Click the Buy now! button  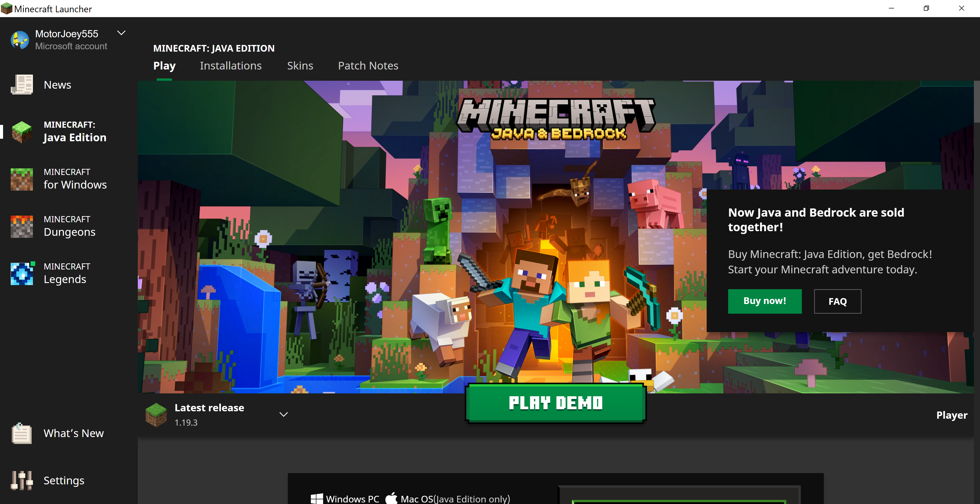pyautogui.click(x=765, y=301)
